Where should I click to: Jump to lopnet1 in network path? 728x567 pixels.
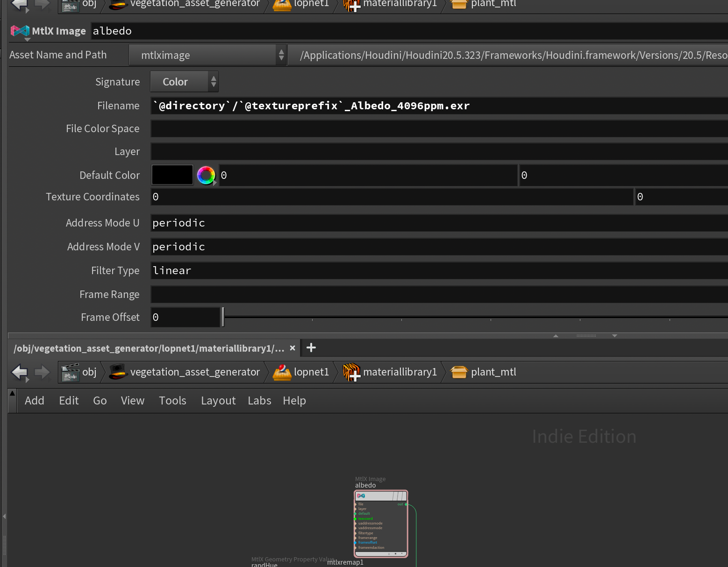click(311, 372)
